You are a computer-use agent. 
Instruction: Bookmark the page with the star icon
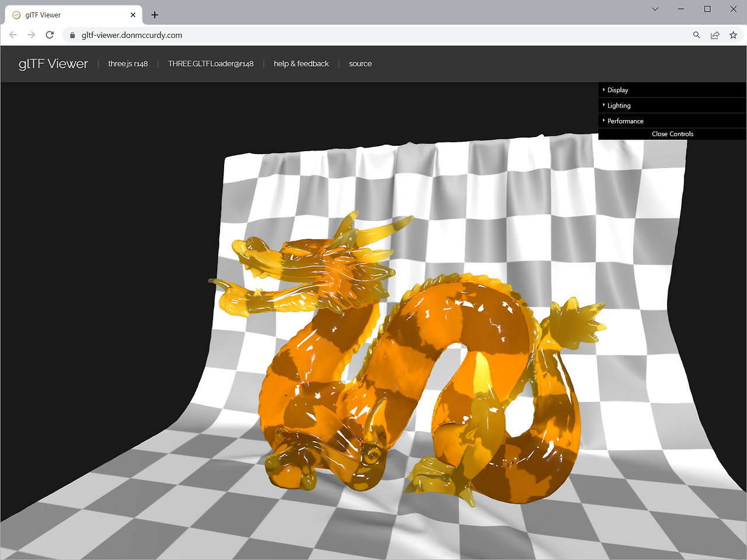pos(733,35)
